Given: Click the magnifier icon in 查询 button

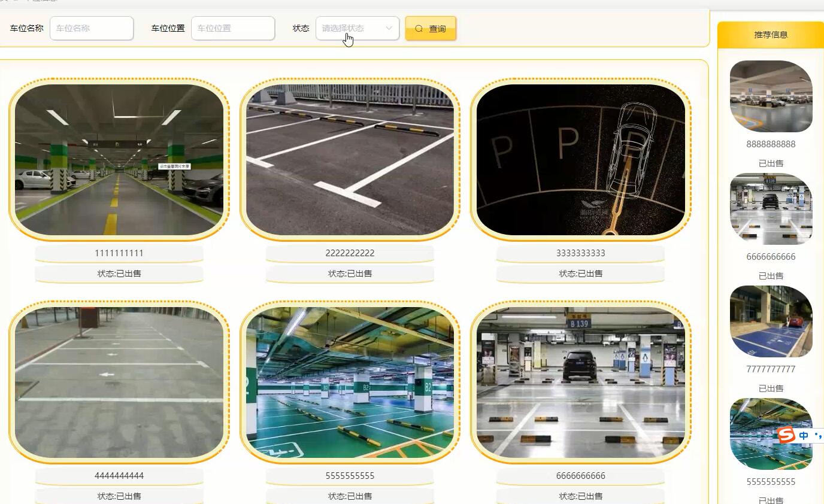Looking at the screenshot, I should 419,28.
